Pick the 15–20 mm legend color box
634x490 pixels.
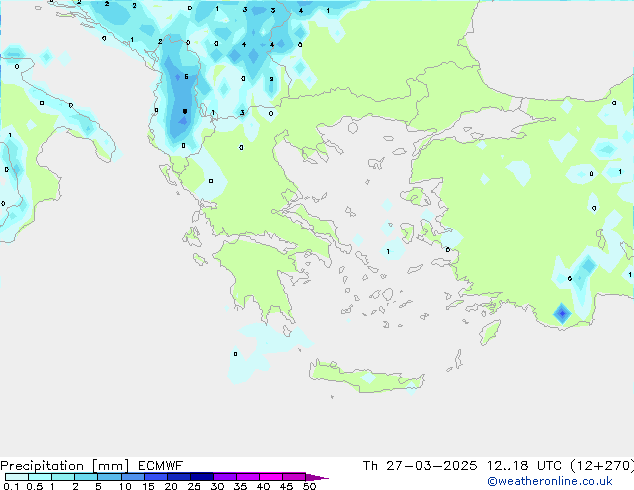pyautogui.click(x=155, y=477)
